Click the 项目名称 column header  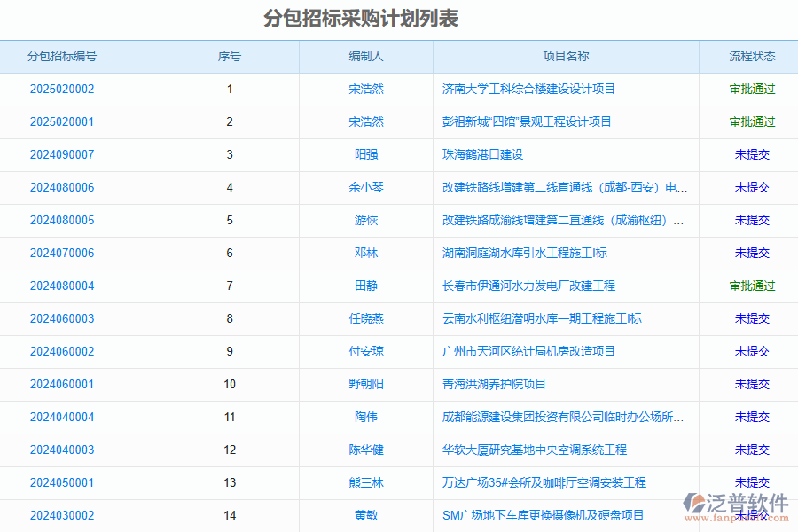point(566,56)
